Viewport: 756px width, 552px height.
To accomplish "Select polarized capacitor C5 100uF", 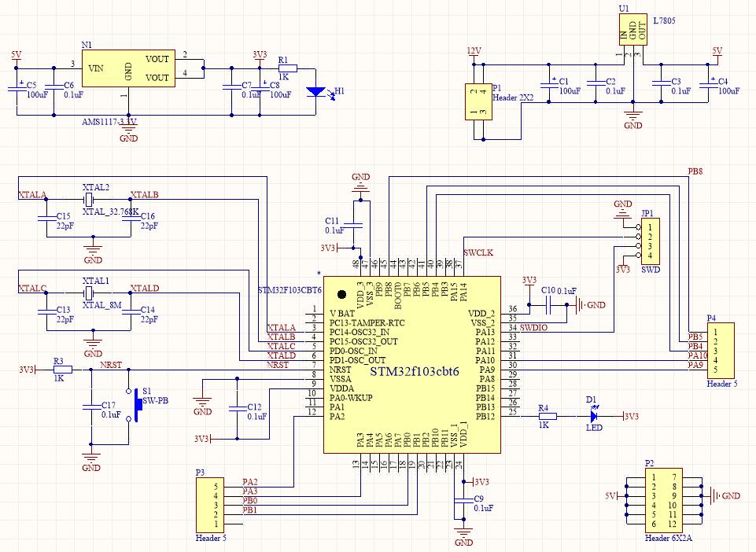I will click(x=17, y=87).
